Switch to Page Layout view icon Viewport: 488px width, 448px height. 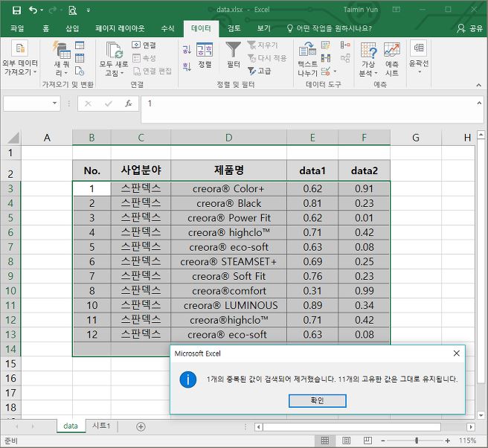pyautogui.click(x=346, y=441)
